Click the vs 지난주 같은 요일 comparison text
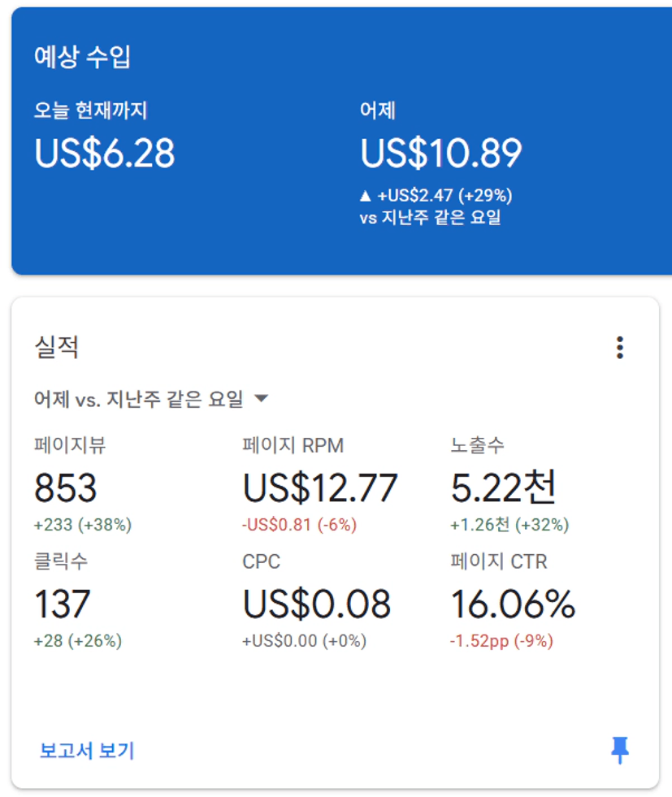Image resolution: width=672 pixels, height=797 pixels. click(x=431, y=218)
